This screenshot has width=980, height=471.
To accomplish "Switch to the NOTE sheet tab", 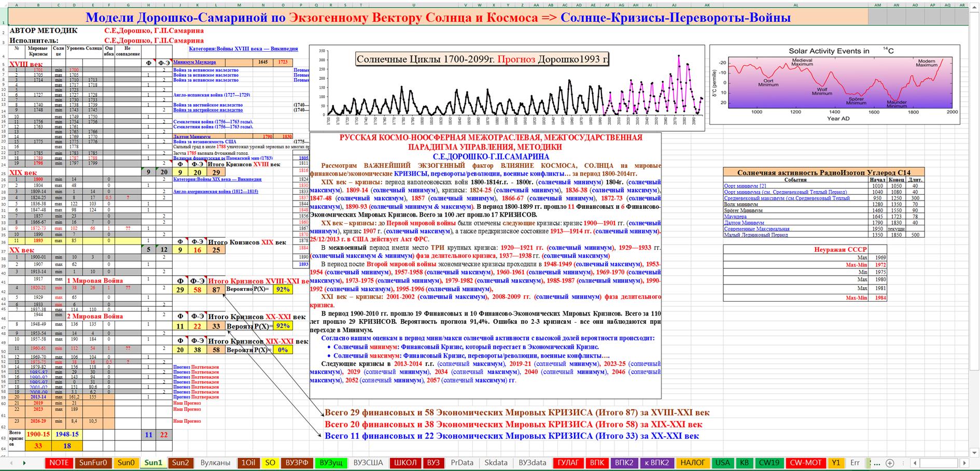I will pos(59,463).
